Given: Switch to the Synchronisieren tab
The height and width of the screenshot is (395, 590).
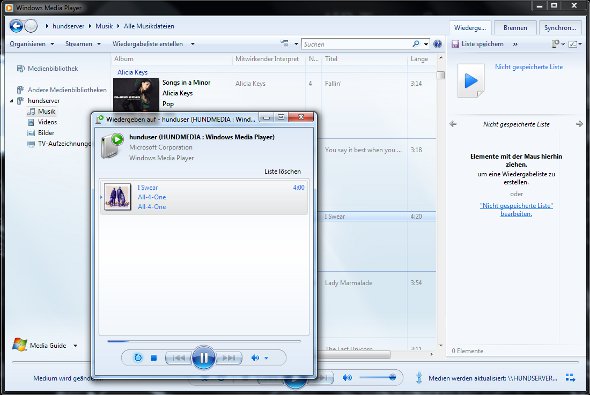Looking at the screenshot, I should pyautogui.click(x=560, y=28).
